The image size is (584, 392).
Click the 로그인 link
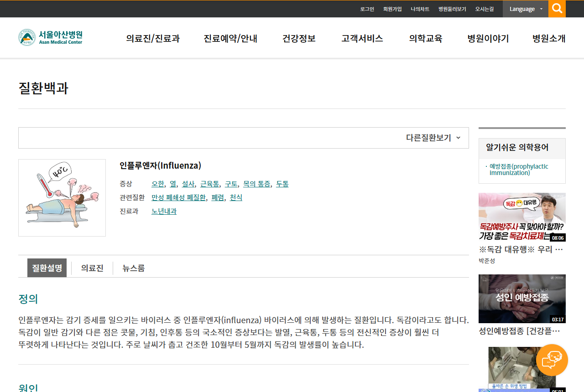367,9
